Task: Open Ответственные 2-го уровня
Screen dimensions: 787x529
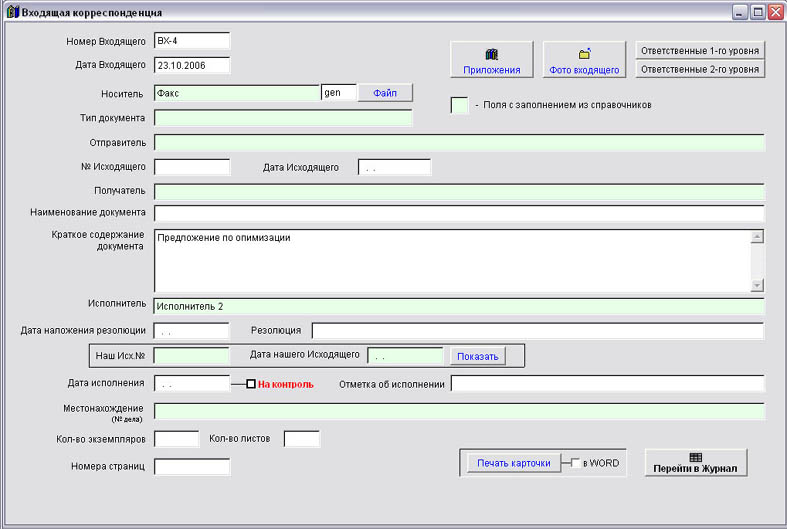Action: [x=700, y=69]
